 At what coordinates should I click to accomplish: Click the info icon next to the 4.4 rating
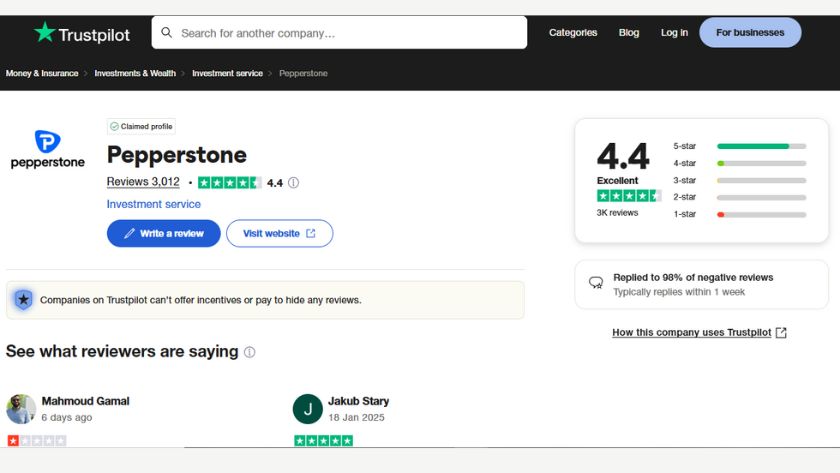(x=294, y=183)
